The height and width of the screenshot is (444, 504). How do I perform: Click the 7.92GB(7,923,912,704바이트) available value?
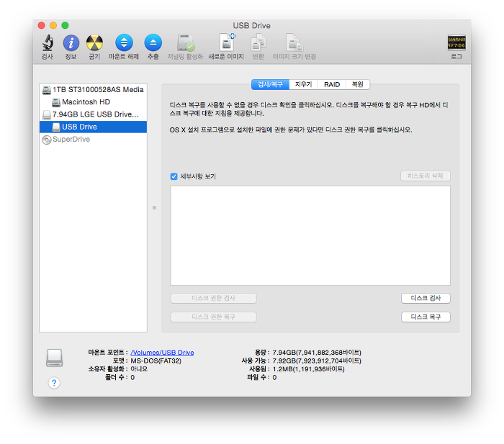[x=317, y=361]
